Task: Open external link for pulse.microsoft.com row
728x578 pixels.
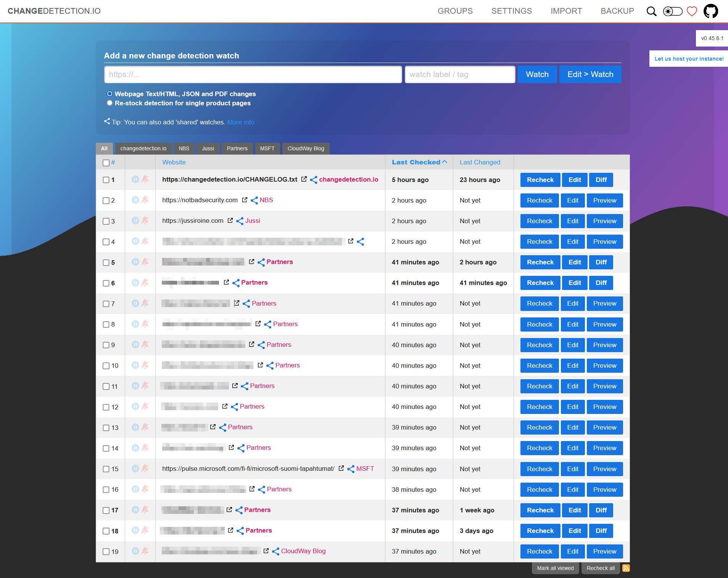Action: pyautogui.click(x=341, y=468)
